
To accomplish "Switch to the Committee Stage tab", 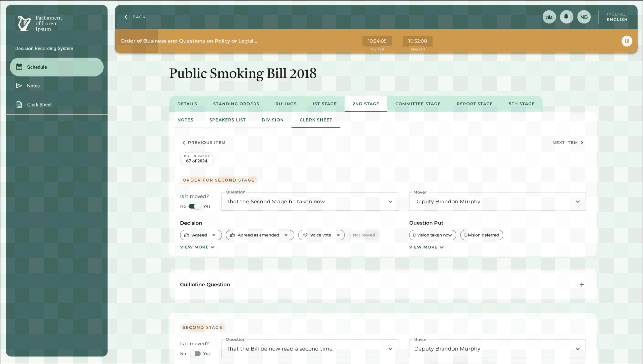I will pyautogui.click(x=418, y=104).
